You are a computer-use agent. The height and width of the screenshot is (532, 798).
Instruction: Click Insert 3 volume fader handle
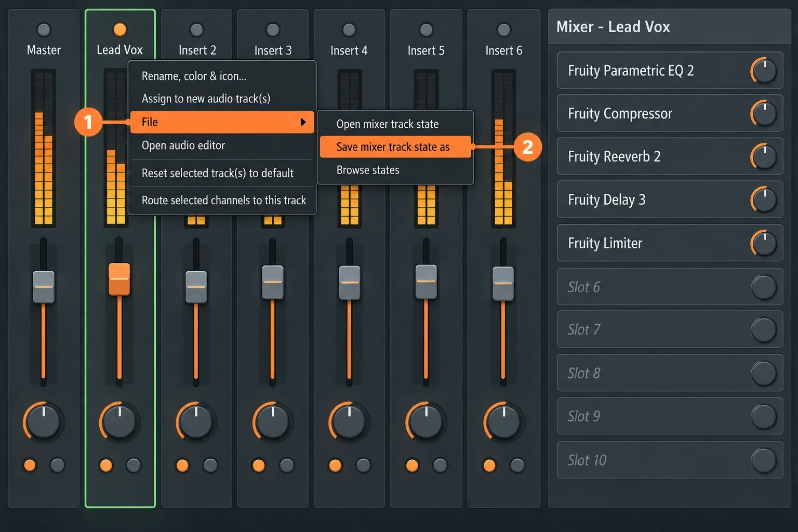coord(273,282)
